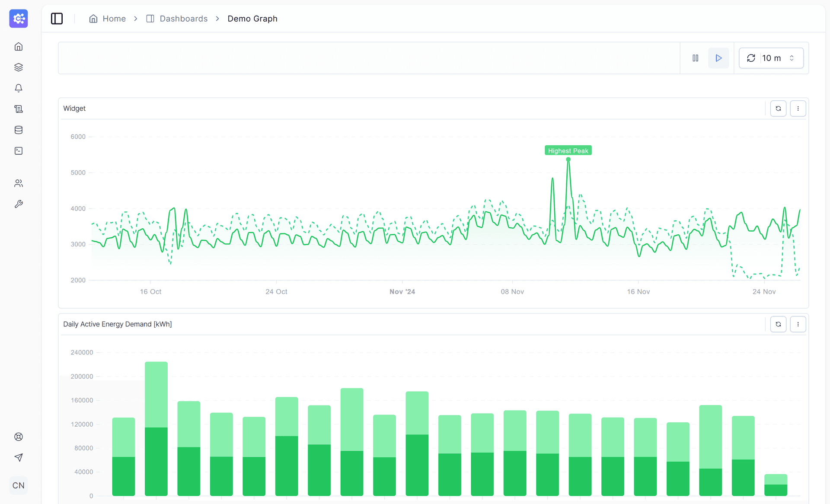The height and width of the screenshot is (504, 830).
Task: Open the Terminal console icon
Action: (19, 150)
